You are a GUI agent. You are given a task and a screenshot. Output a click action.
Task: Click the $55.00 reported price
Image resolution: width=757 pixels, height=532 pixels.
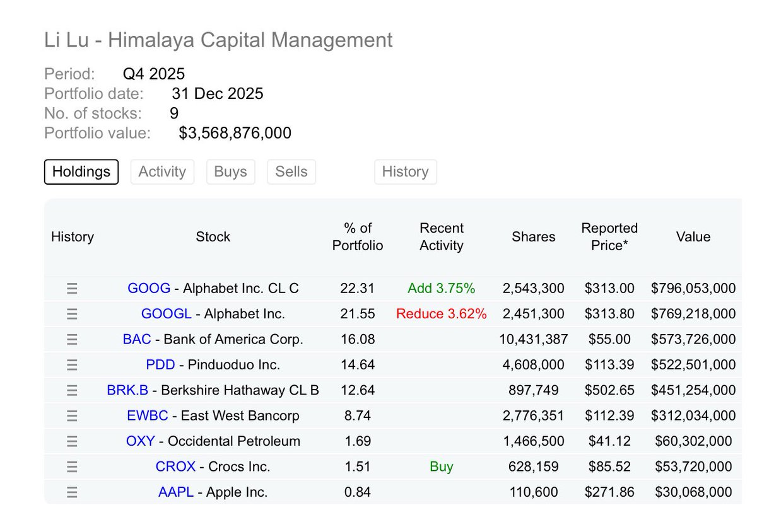pyautogui.click(x=609, y=340)
